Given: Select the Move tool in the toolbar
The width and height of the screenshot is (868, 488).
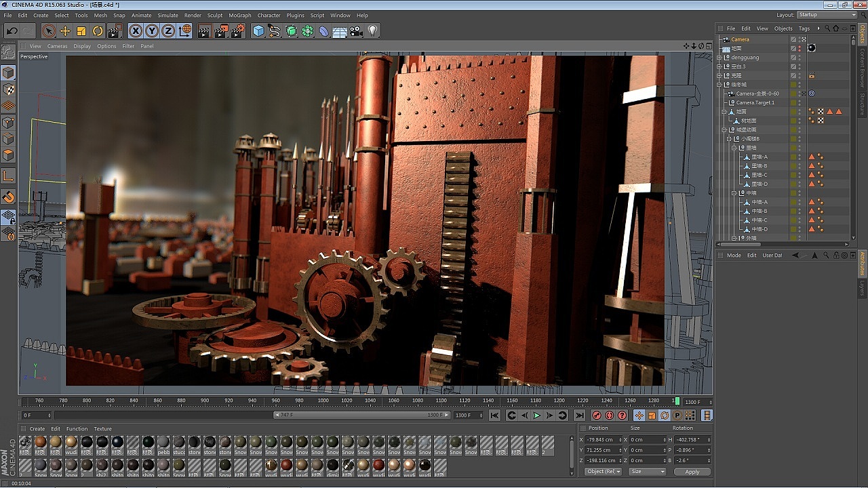Looking at the screenshot, I should point(66,30).
